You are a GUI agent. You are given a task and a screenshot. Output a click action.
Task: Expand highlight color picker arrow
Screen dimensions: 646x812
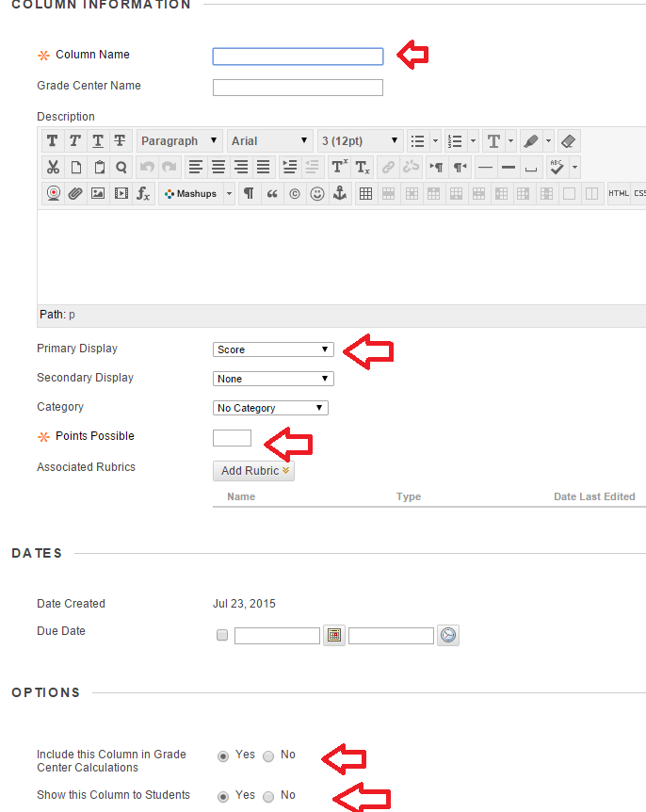point(549,141)
